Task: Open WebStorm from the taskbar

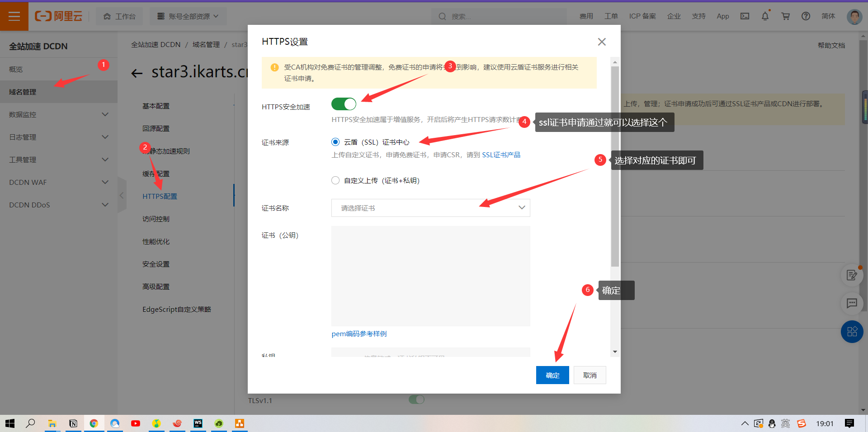Action: tap(198, 423)
